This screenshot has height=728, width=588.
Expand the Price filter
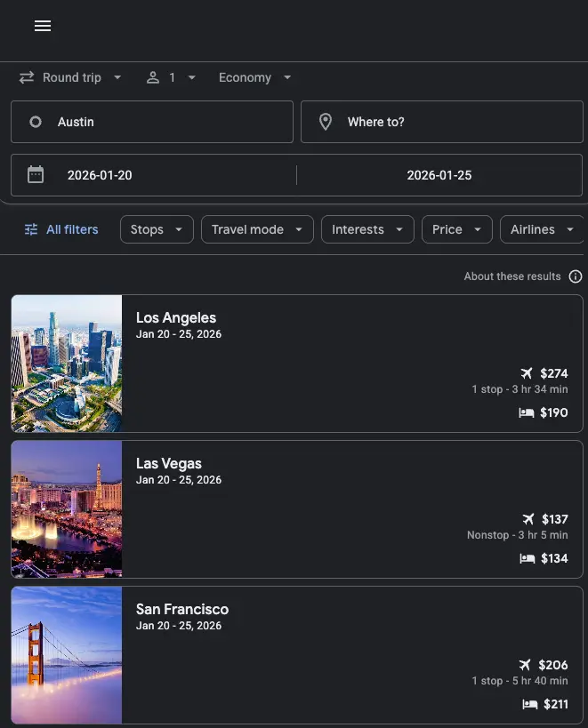(x=457, y=229)
